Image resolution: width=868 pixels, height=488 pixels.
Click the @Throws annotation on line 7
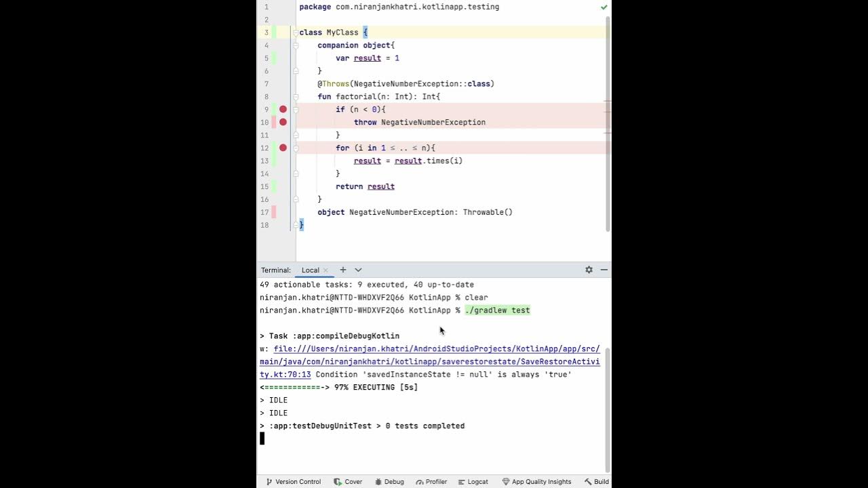[x=406, y=84]
